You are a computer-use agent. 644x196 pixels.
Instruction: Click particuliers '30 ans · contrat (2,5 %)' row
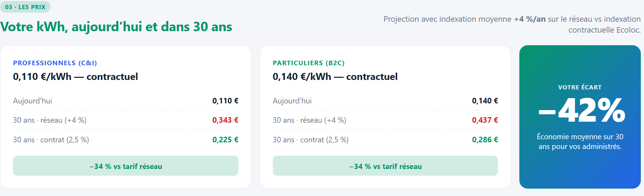[x=310, y=140]
